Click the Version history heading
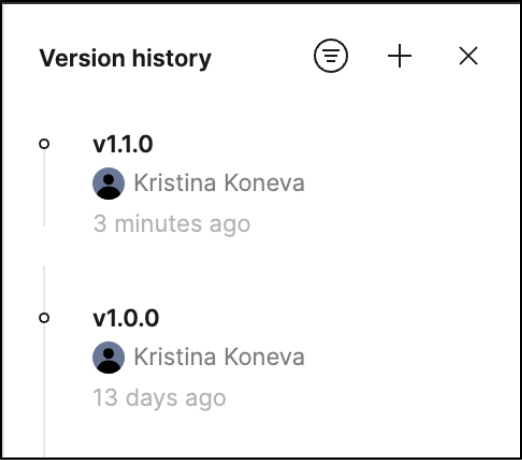 [125, 58]
